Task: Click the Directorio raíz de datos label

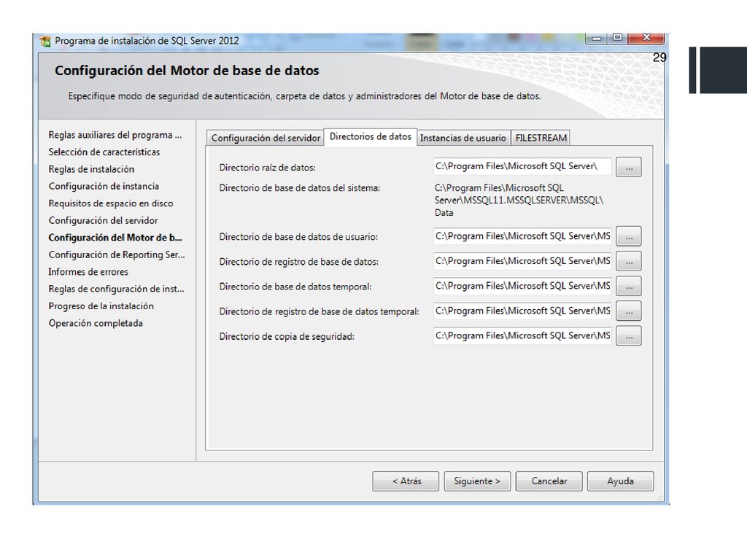Action: point(267,168)
